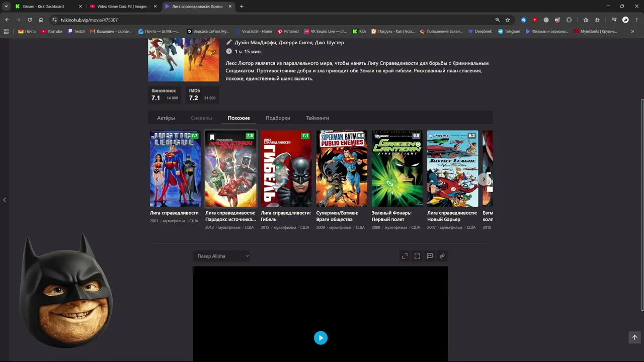The width and height of the screenshot is (644, 362).
Task: Click the page vertical scrollbar thumb
Action: (x=642, y=205)
